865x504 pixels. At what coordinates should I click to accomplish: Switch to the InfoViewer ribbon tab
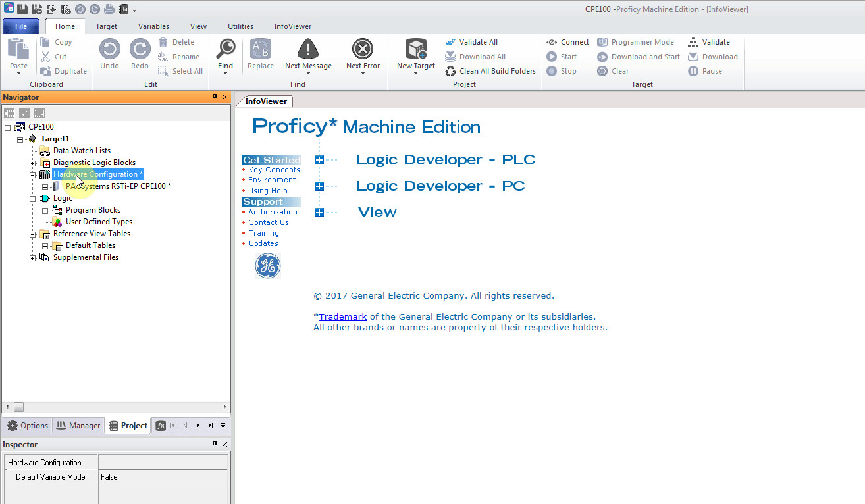pyautogui.click(x=293, y=26)
